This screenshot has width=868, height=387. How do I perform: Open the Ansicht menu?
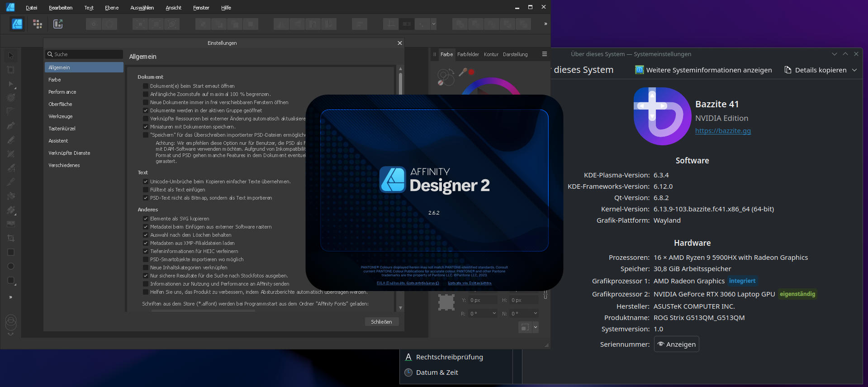pyautogui.click(x=173, y=8)
